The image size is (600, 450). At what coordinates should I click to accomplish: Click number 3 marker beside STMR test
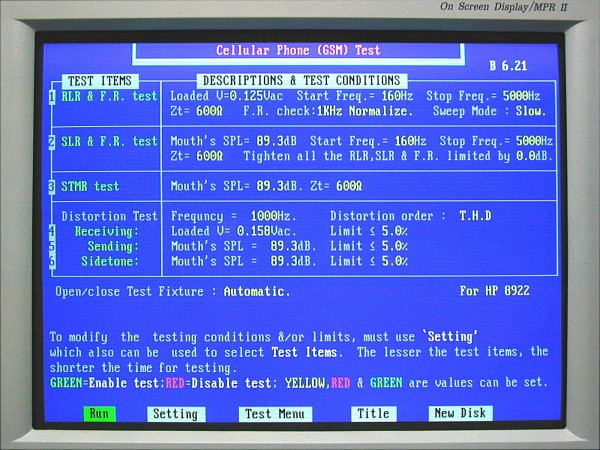point(52,186)
